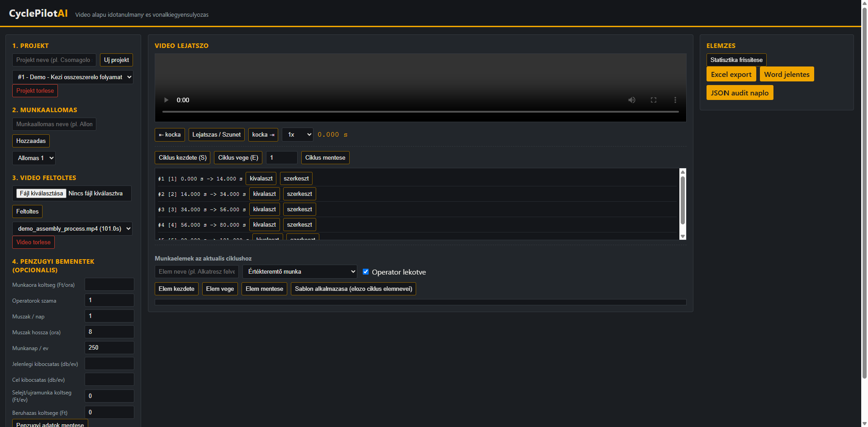Click the 'Excel export' button

pyautogui.click(x=731, y=75)
